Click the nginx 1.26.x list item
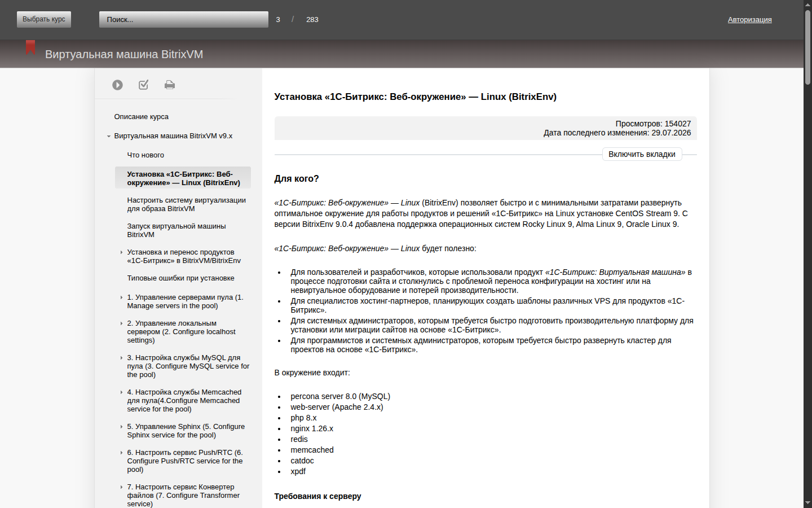This screenshot has height=508, width=812. [312, 428]
